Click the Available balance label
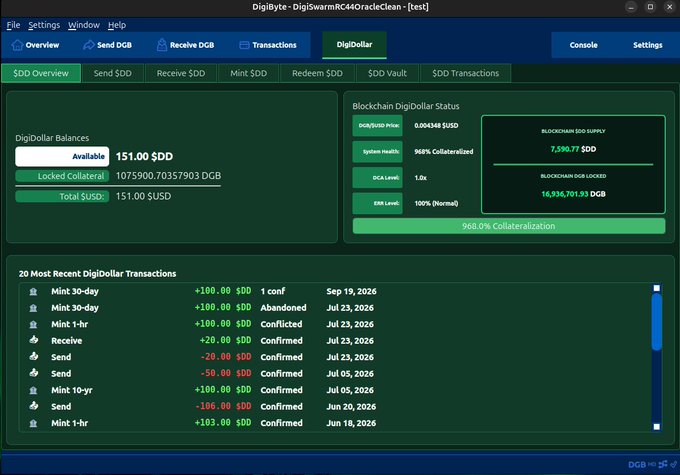Viewport: 680px width, 475px height. pyautogui.click(x=62, y=156)
